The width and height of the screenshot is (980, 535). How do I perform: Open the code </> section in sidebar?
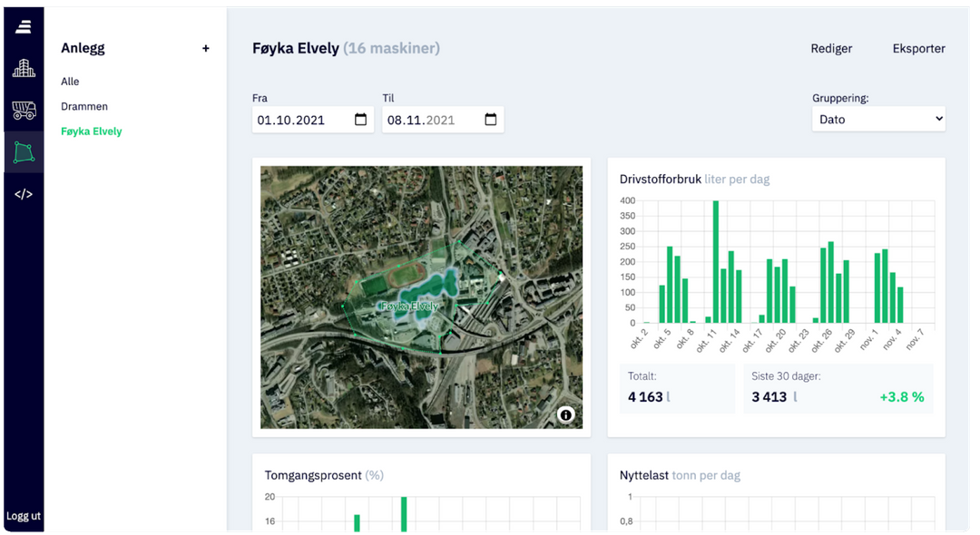[23, 192]
